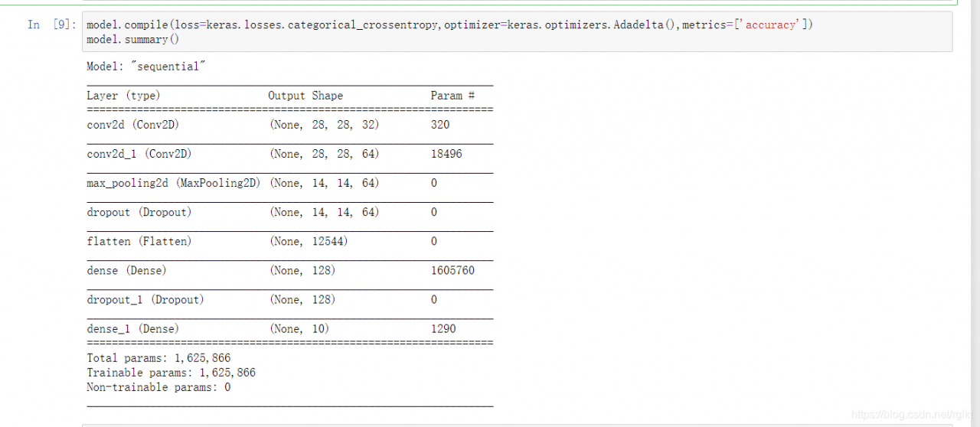
Task: Click the In [9] cell prompt
Action: (x=51, y=24)
